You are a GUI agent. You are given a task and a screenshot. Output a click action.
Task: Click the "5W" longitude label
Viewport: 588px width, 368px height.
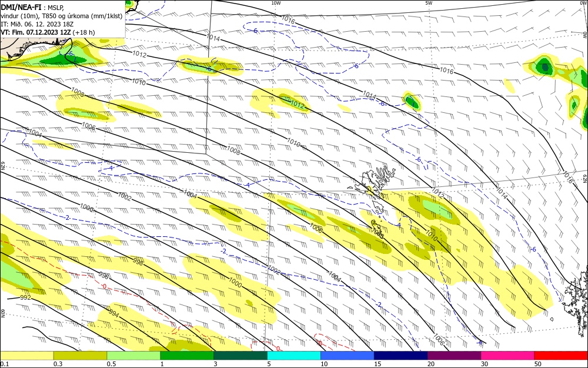click(429, 3)
